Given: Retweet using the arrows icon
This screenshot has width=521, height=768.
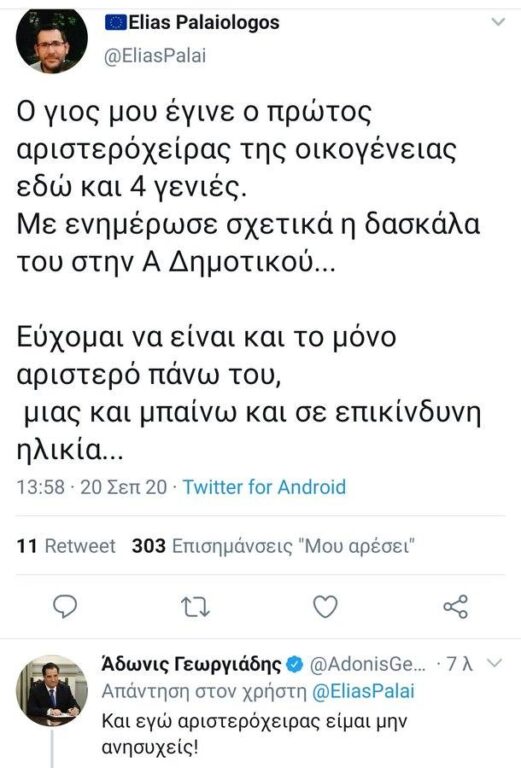Looking at the screenshot, I should point(195,607).
